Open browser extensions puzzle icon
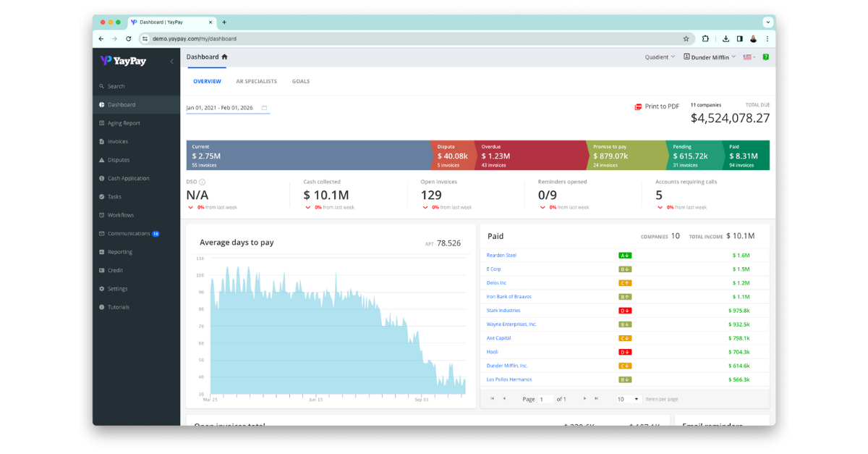This screenshot has width=868, height=454. [x=705, y=38]
